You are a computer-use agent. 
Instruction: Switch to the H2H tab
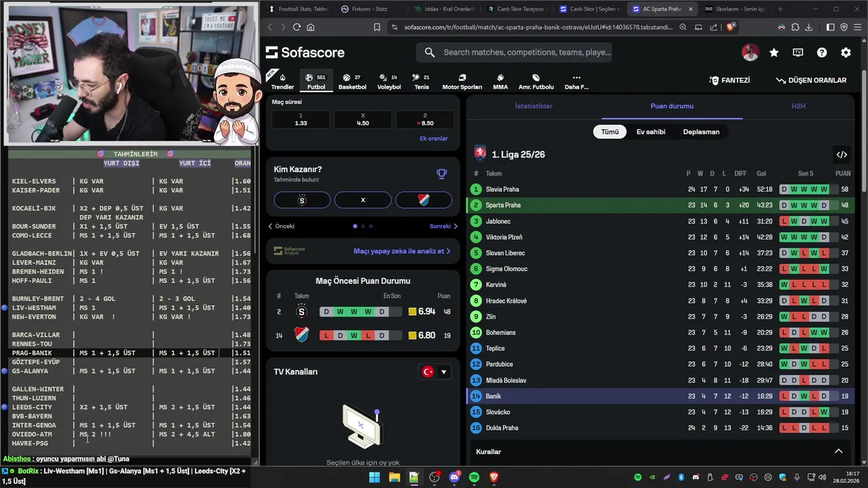(799, 106)
